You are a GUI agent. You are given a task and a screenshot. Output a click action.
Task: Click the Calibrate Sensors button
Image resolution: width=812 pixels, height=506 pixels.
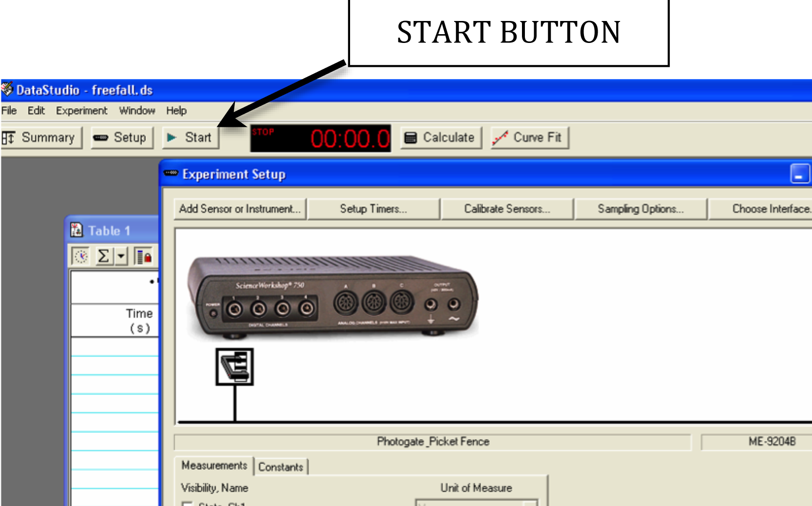pyautogui.click(x=507, y=209)
